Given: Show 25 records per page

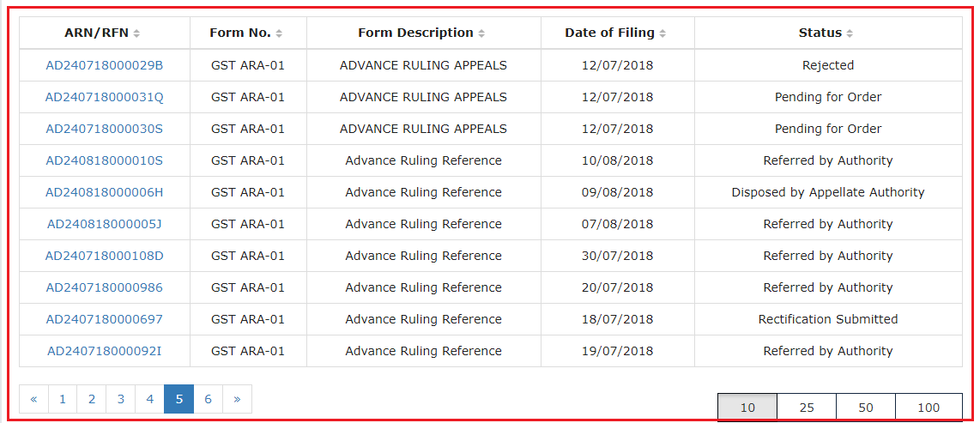Looking at the screenshot, I should click(x=807, y=408).
